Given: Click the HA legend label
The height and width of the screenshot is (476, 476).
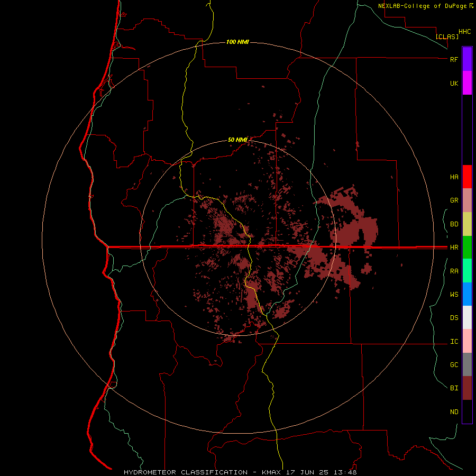Looking at the screenshot, I should point(454,177).
